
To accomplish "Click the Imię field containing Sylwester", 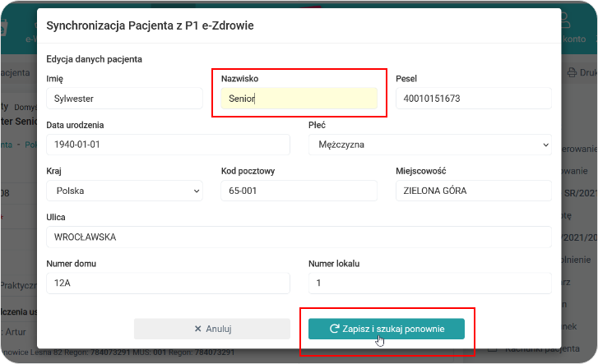I will [x=124, y=99].
